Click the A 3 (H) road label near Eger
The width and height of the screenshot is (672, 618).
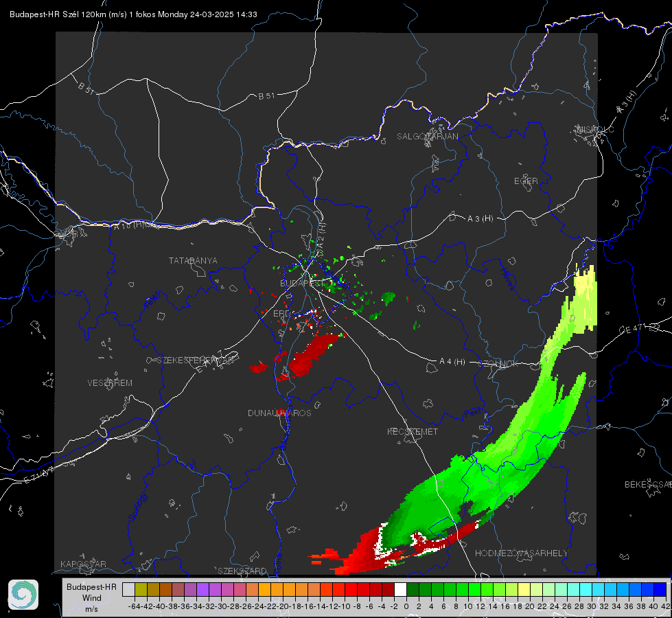(x=480, y=219)
